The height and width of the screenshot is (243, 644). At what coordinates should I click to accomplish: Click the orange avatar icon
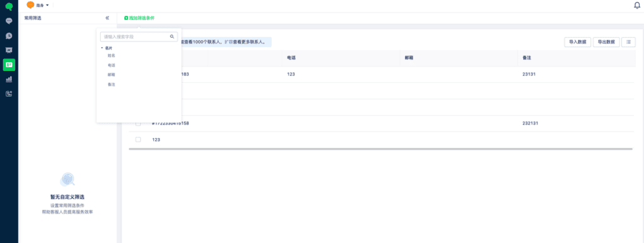[x=30, y=5]
